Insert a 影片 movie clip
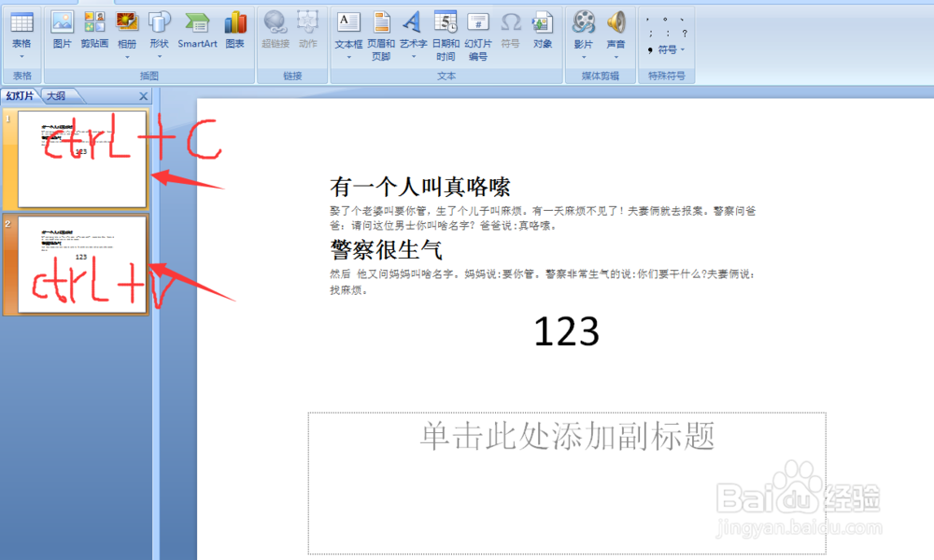This screenshot has height=560, width=934. click(584, 30)
